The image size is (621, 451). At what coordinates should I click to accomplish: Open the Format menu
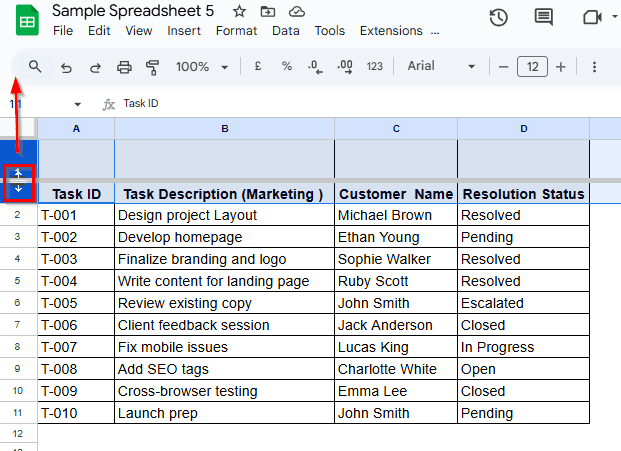point(236,31)
